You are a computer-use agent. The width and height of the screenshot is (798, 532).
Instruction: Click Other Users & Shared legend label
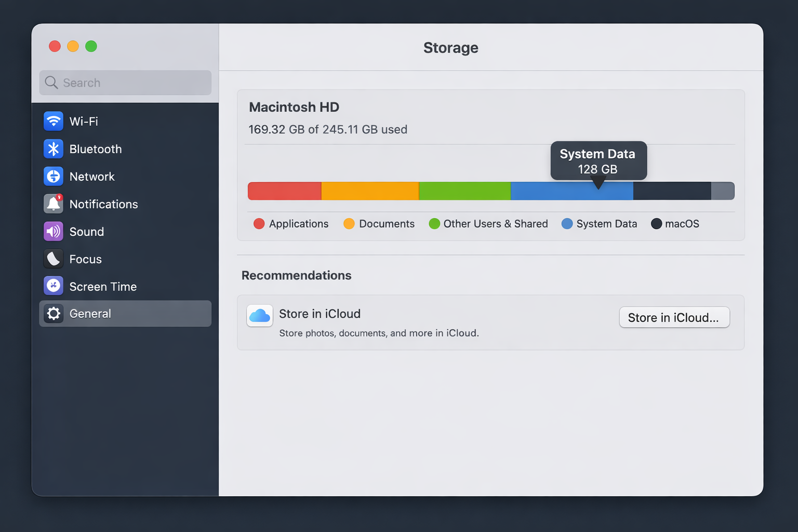pos(496,224)
